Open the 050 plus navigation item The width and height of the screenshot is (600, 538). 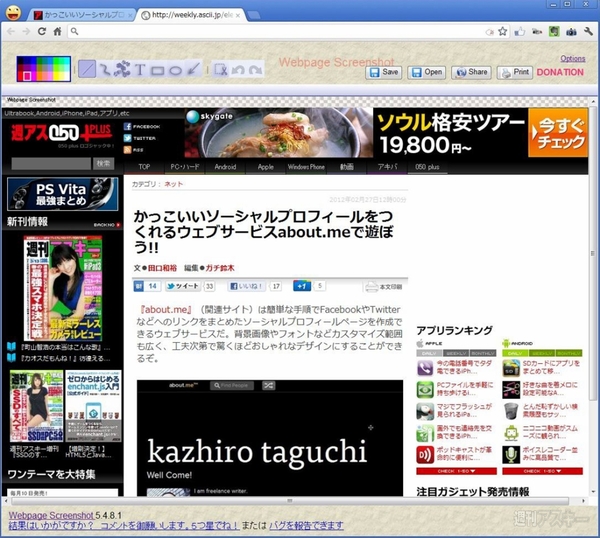pos(427,167)
